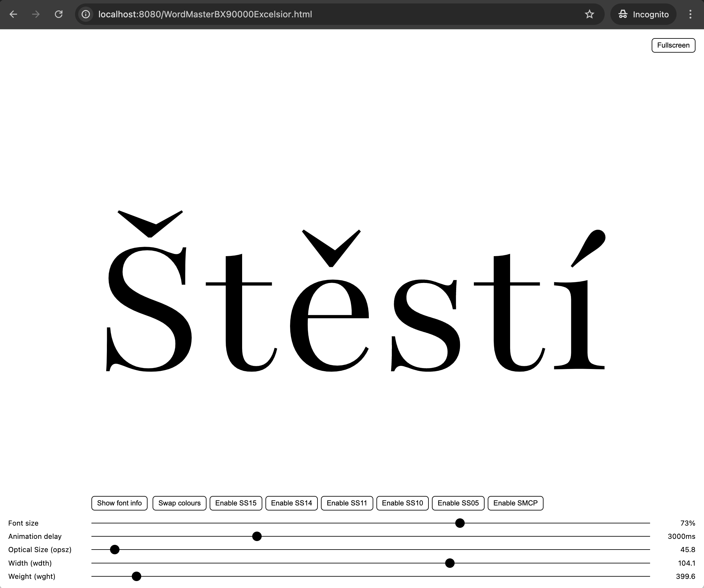
Task: Toggle Swap colours mode
Action: [179, 503]
